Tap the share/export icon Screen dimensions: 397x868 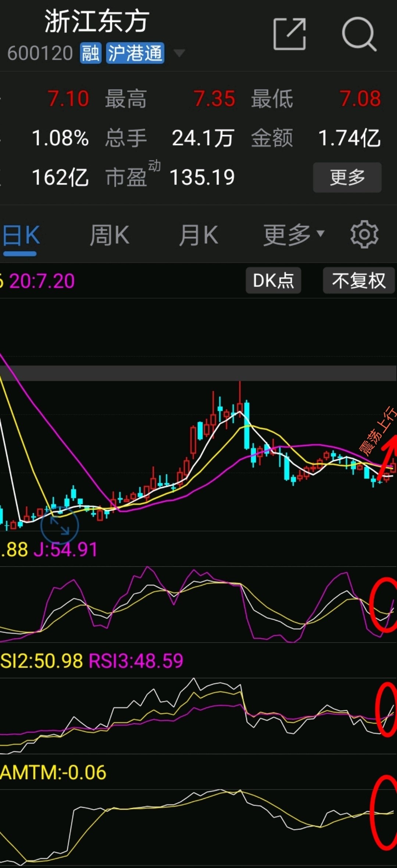[x=290, y=34]
